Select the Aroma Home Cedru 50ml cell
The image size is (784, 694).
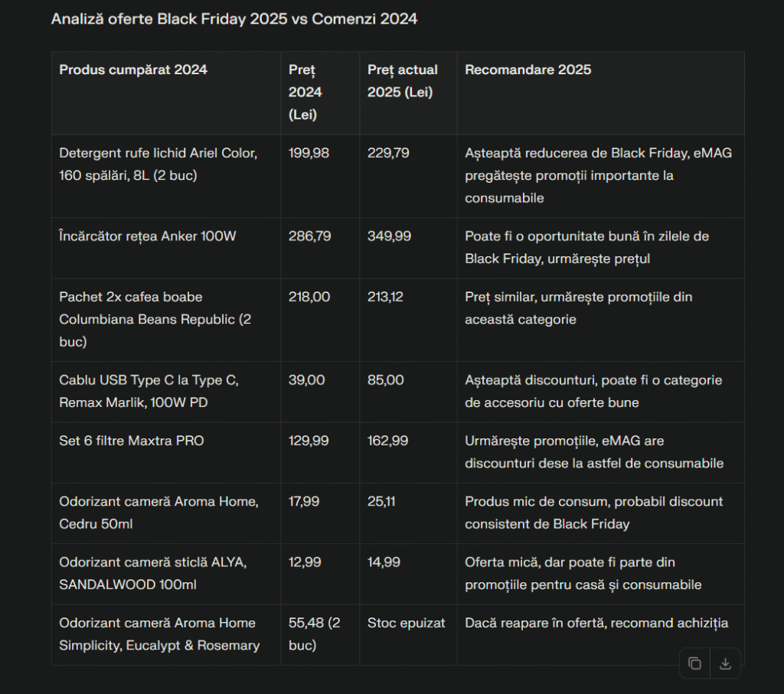(x=158, y=513)
